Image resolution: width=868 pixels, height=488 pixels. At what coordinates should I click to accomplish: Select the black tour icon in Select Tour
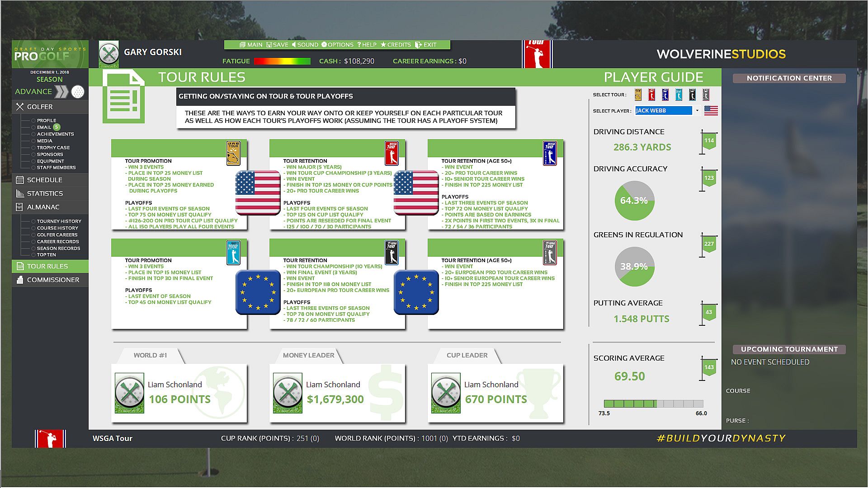click(692, 94)
